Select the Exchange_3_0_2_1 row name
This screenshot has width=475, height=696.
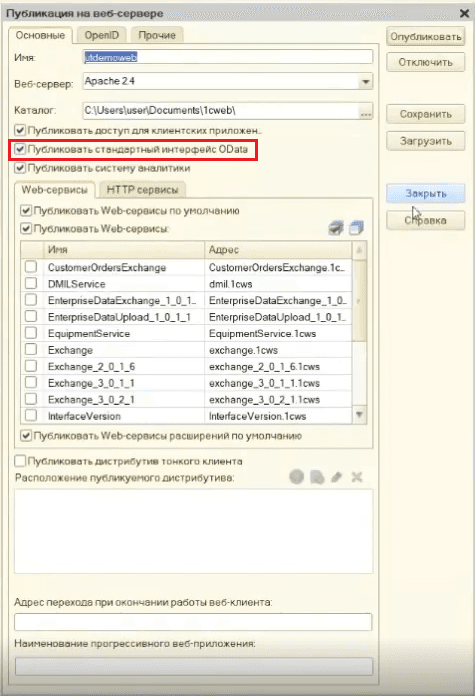91,399
